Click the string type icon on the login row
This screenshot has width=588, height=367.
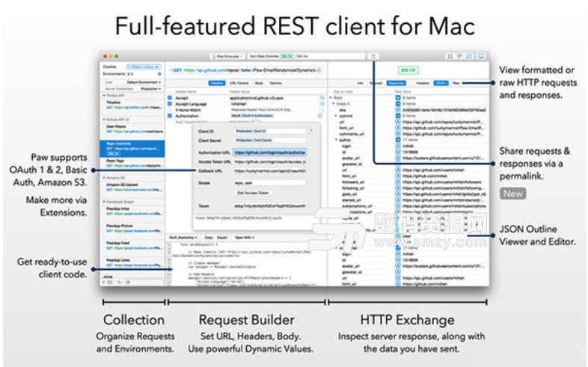pos(398,146)
